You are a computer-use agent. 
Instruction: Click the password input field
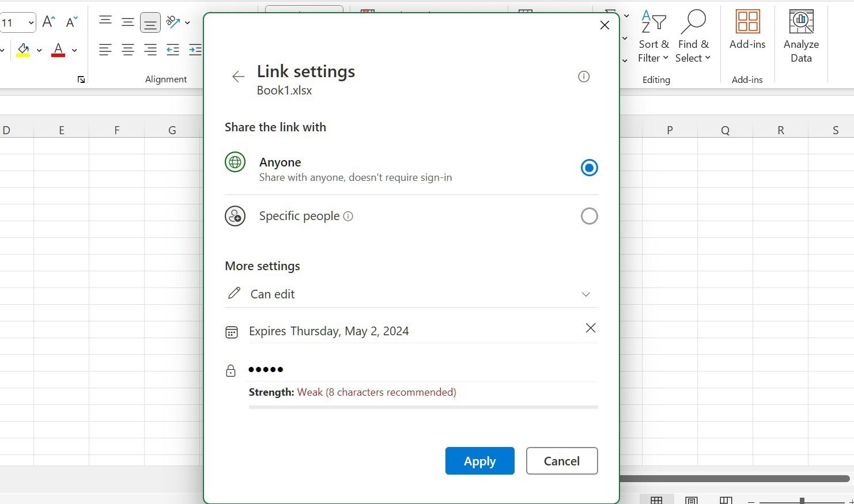pyautogui.click(x=422, y=370)
